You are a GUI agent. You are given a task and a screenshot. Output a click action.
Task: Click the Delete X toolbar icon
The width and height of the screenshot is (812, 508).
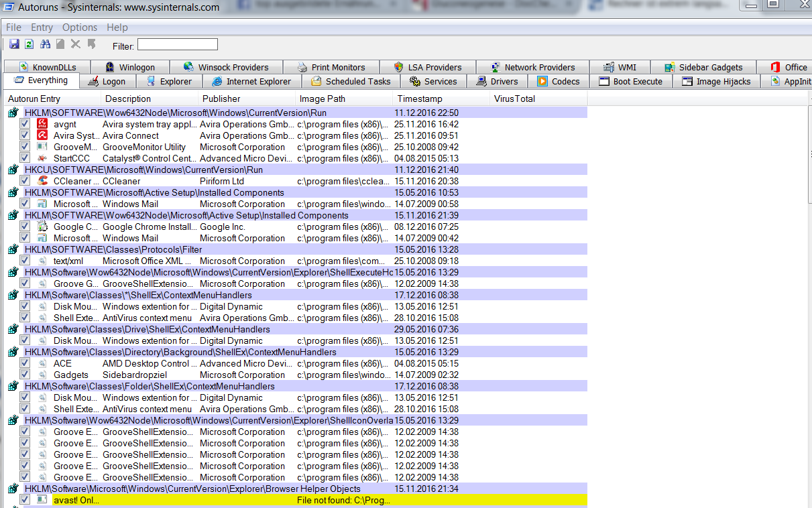pos(76,44)
